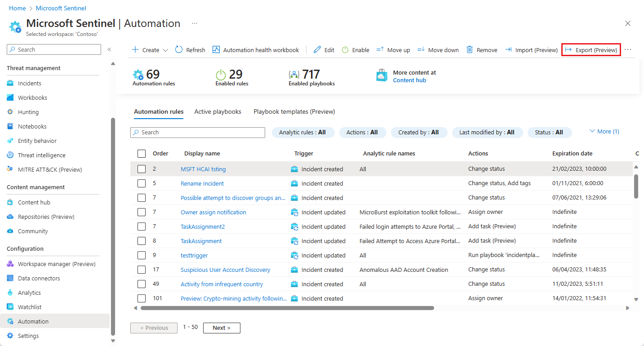644x346 pixels.
Task: Select the Preview: Crypto-mining activity row checkbox
Action: click(142, 298)
